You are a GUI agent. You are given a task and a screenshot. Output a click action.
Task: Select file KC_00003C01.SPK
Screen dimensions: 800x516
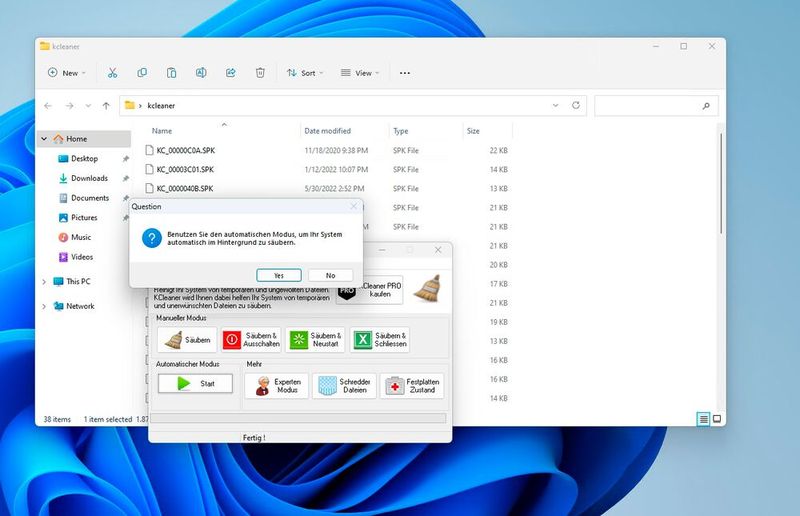coord(185,169)
